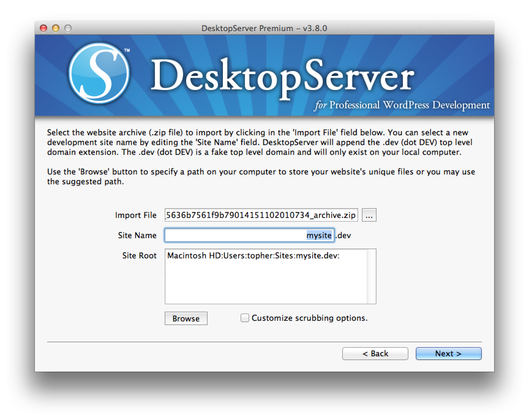This screenshot has height=420, width=529.
Task: Click the Import File path field
Action: point(261,215)
